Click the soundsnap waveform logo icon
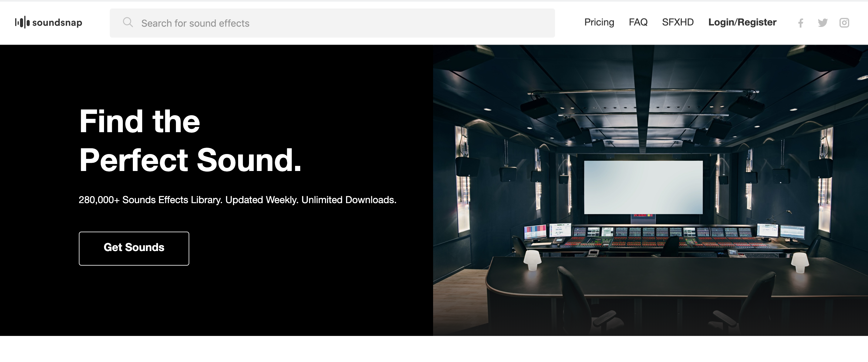868x362 pixels. [x=22, y=22]
